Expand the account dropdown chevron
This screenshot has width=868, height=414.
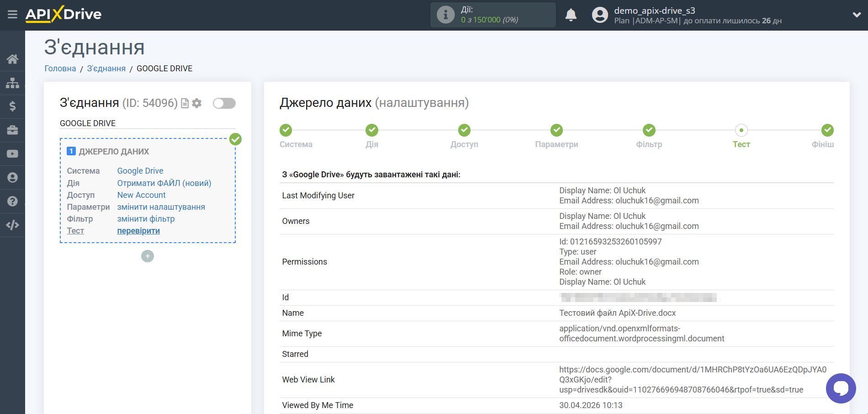[857, 15]
